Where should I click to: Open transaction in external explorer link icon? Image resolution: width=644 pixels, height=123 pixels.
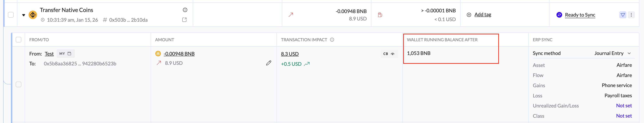coord(185,20)
